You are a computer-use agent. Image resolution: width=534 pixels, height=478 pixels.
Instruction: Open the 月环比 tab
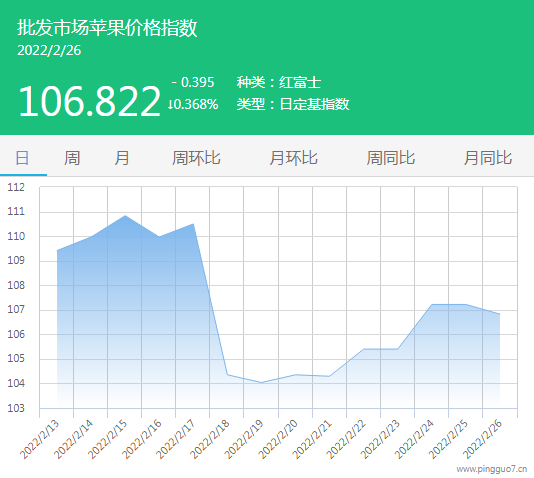[x=293, y=158]
